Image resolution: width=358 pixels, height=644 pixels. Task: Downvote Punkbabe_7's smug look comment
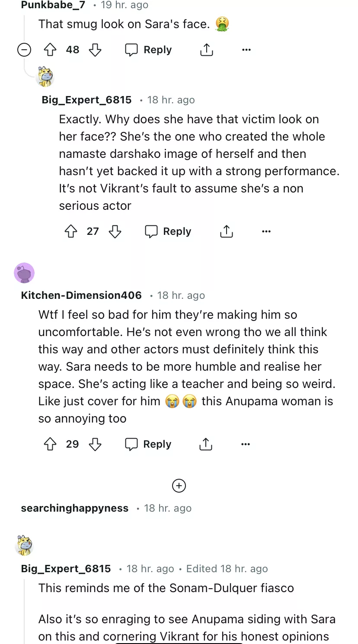tap(95, 50)
